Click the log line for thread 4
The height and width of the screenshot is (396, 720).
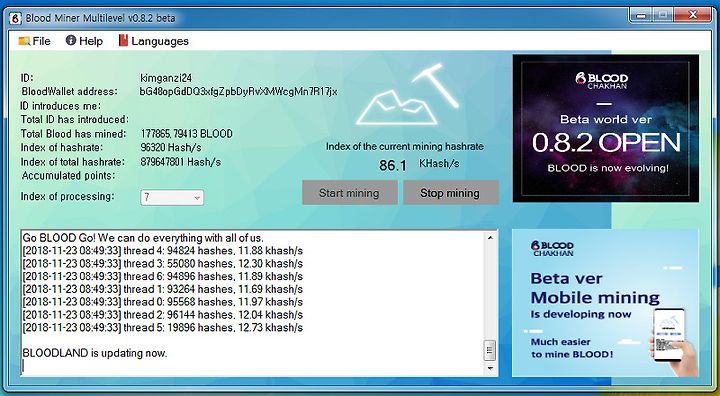(x=163, y=251)
